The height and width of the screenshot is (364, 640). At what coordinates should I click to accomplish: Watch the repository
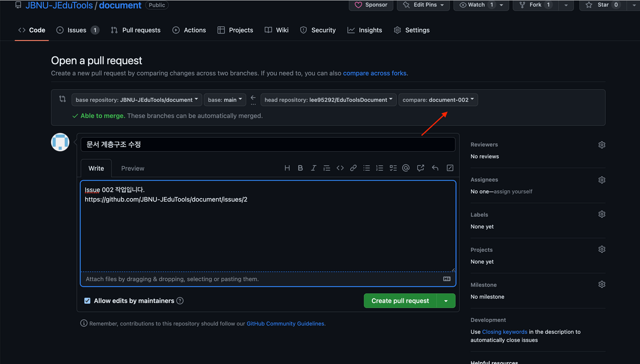tap(476, 5)
